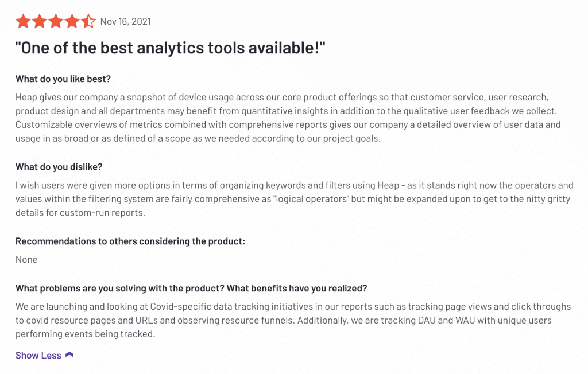
Task: Select the third rating star
Action: [56, 22]
